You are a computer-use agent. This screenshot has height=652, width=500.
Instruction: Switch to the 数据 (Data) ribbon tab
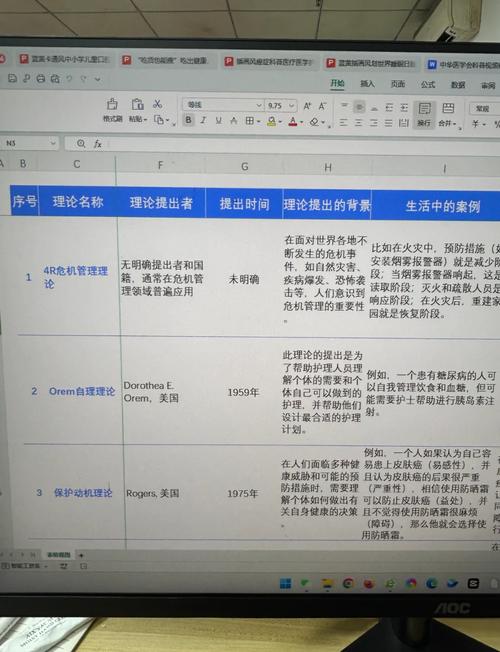458,85
